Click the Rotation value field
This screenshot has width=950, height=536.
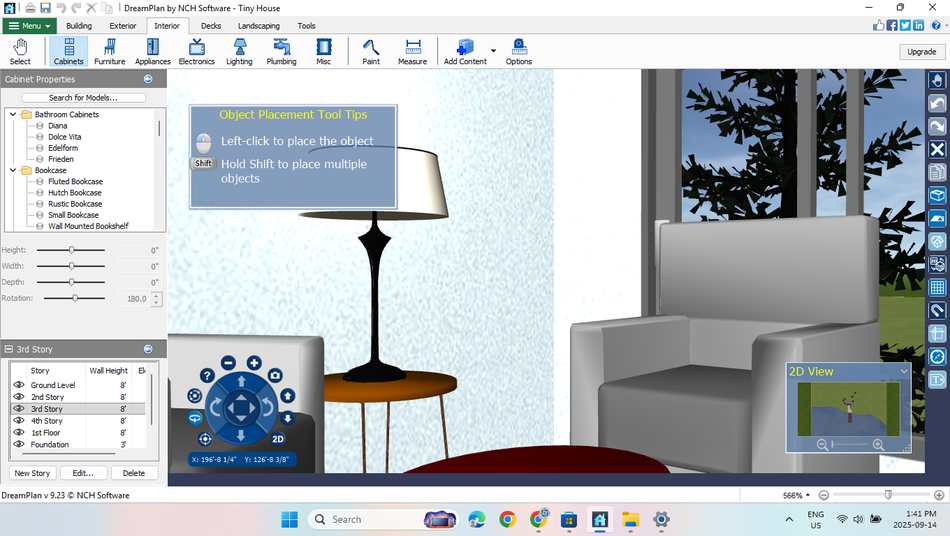pyautogui.click(x=133, y=299)
